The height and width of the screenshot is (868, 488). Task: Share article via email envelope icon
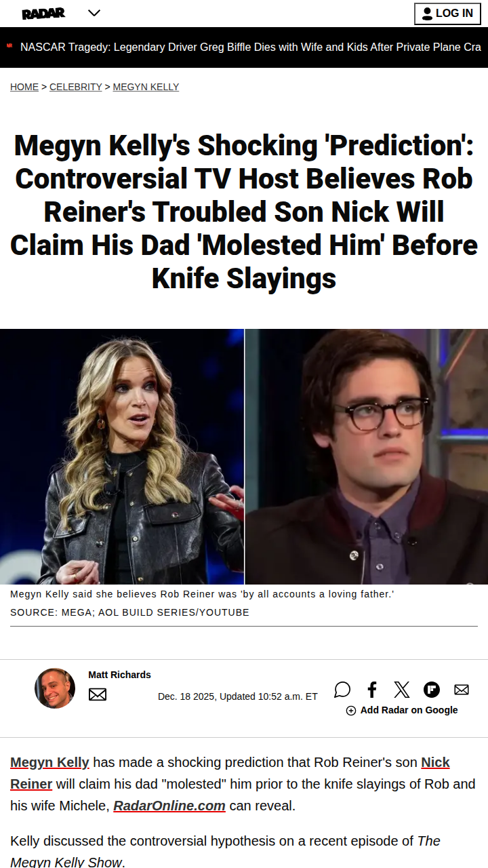462,690
